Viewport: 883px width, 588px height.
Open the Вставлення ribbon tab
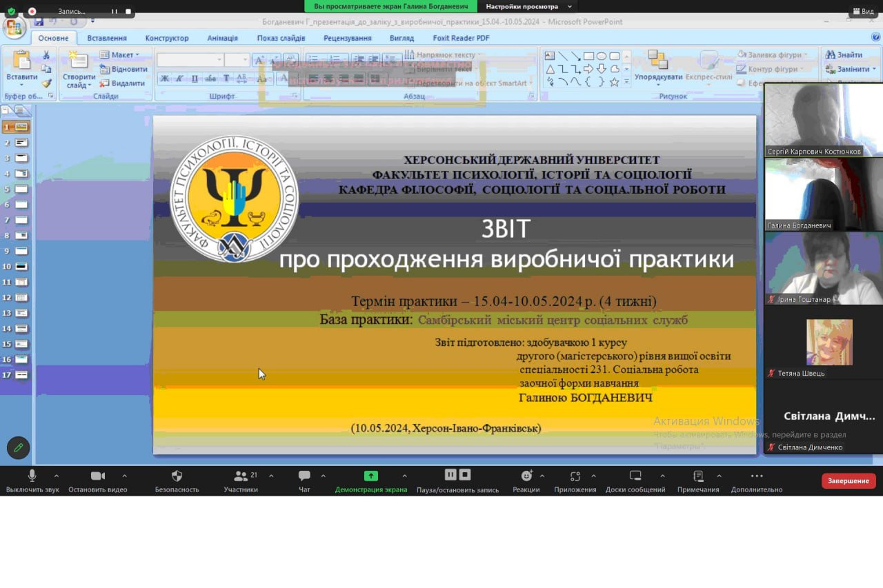pos(107,38)
